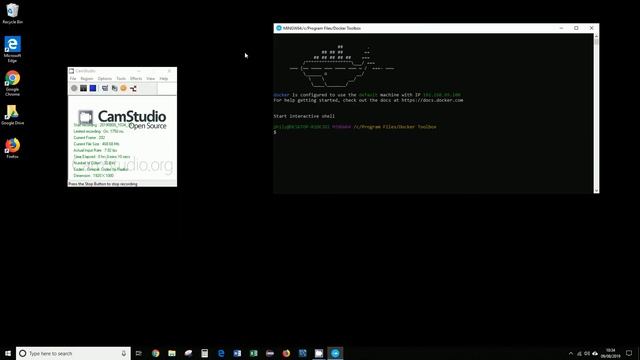Select the Google Drive desktop shortcut

tap(13, 115)
